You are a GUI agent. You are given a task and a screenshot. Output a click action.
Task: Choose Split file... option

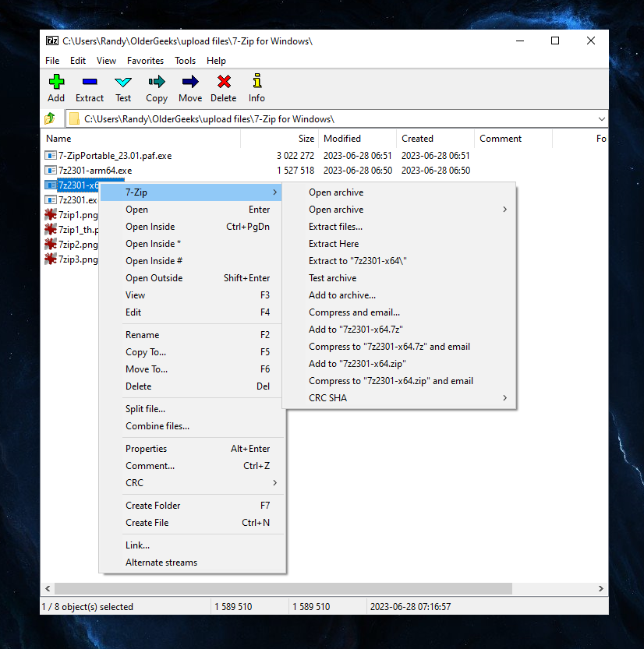pos(192,409)
